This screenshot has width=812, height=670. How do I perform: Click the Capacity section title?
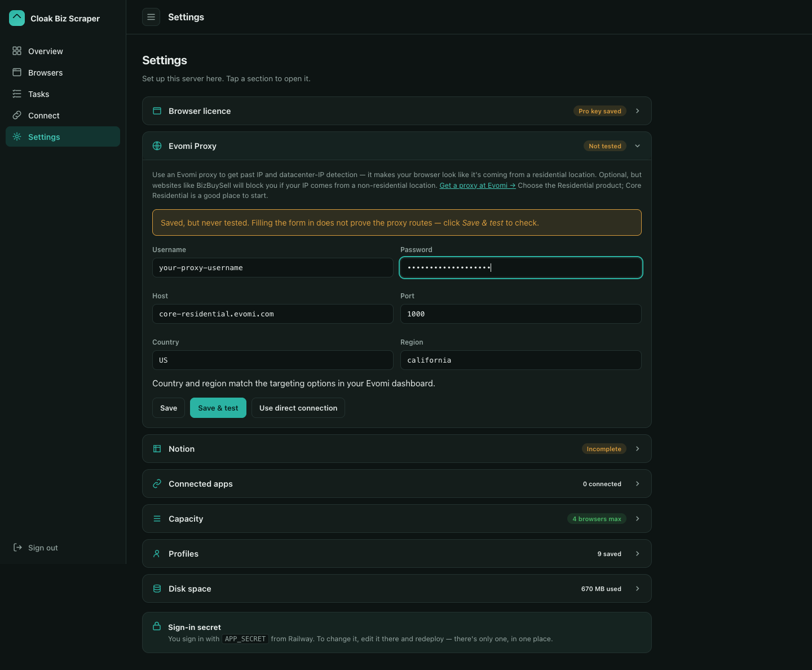point(186,518)
